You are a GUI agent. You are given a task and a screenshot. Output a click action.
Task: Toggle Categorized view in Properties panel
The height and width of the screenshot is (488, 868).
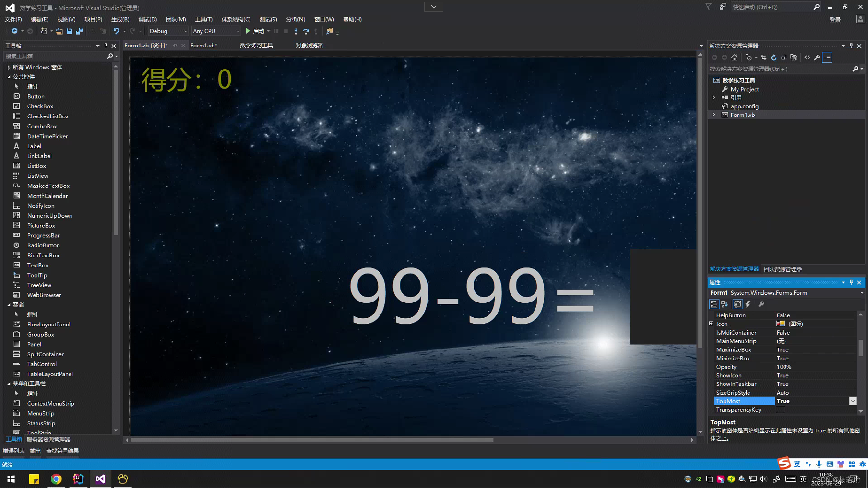pyautogui.click(x=714, y=304)
